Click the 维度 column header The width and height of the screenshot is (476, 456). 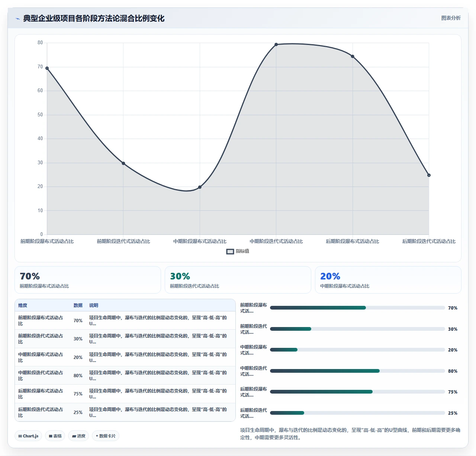[23, 305]
